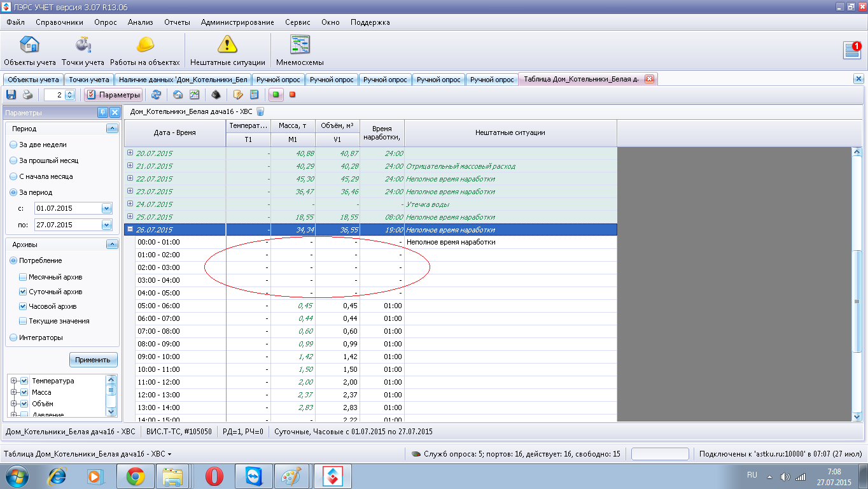Click the green square toolbar button
The image size is (868, 489).
click(276, 95)
